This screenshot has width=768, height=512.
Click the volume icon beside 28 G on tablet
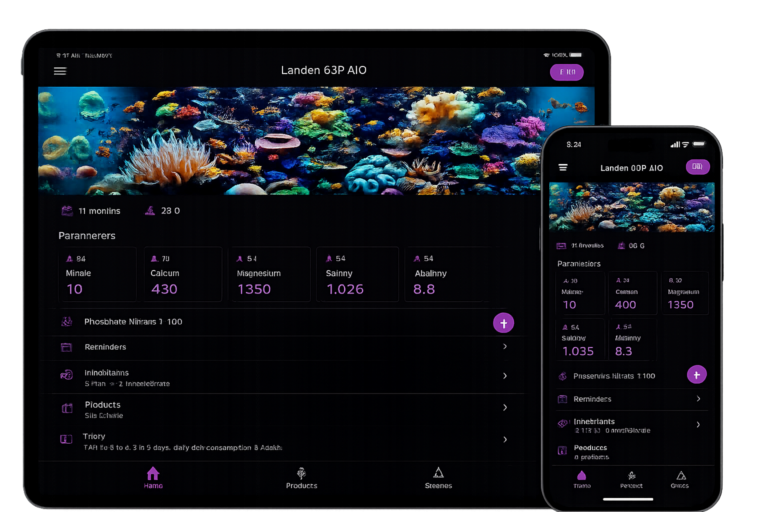click(150, 211)
